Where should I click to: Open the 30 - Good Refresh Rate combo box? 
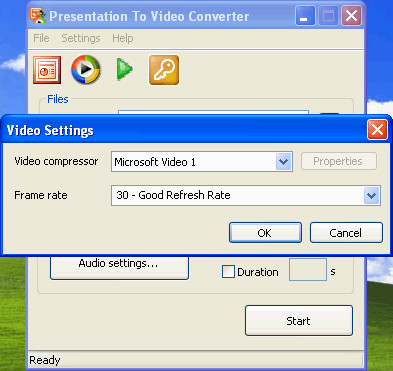click(x=246, y=196)
